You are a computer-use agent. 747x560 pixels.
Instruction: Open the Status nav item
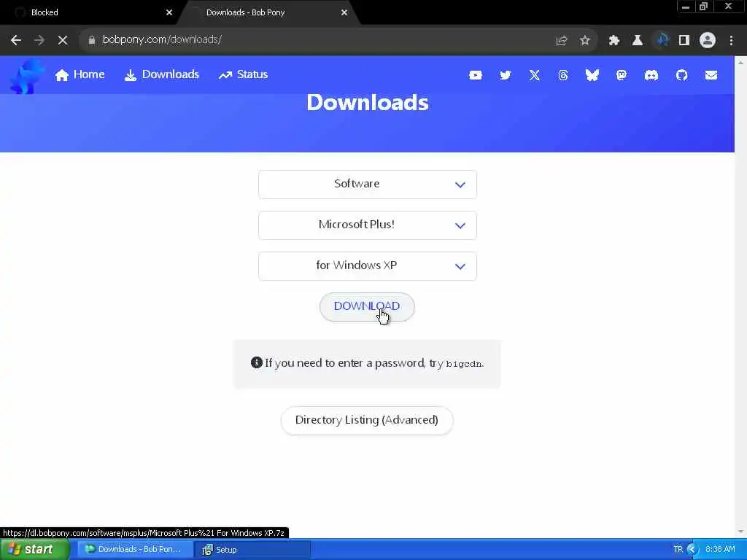pos(243,75)
